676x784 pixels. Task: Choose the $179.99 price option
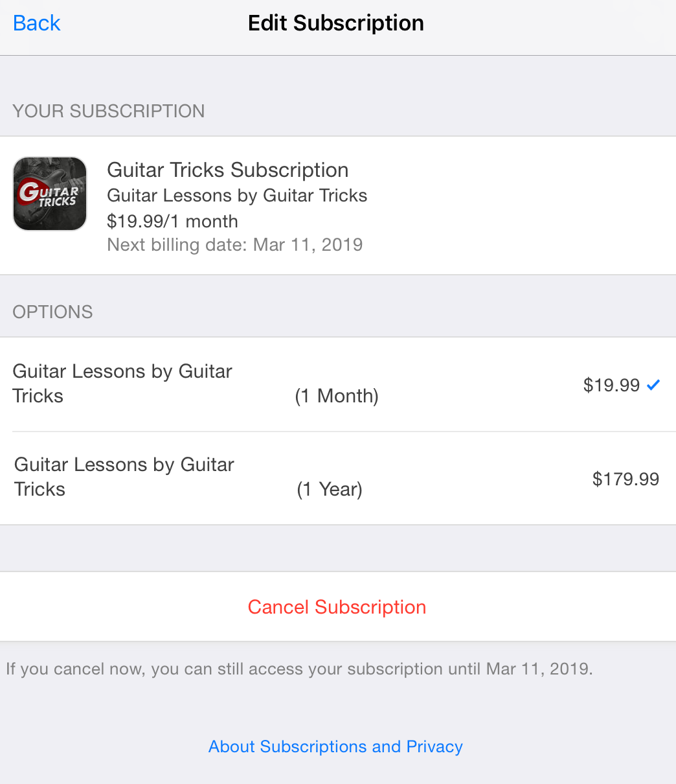pyautogui.click(x=625, y=479)
